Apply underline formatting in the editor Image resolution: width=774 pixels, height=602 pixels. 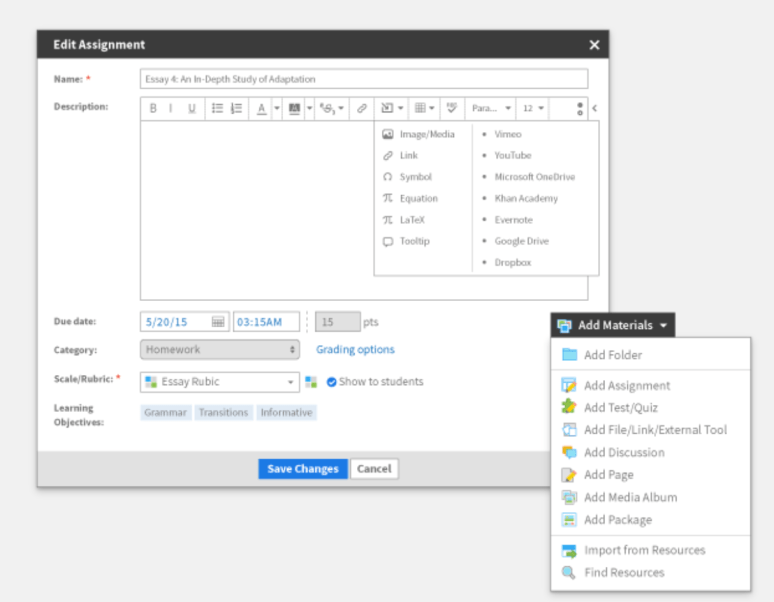[191, 108]
